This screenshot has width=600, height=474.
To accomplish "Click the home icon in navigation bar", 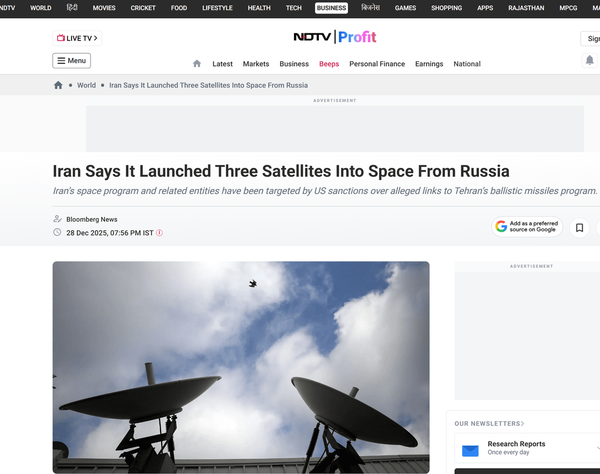I will [x=197, y=64].
